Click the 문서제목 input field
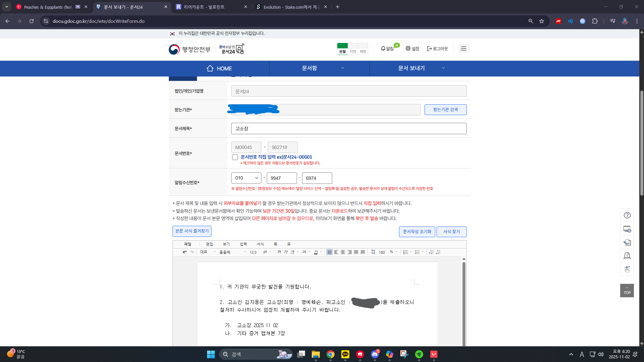The image size is (644, 362). pos(349,128)
